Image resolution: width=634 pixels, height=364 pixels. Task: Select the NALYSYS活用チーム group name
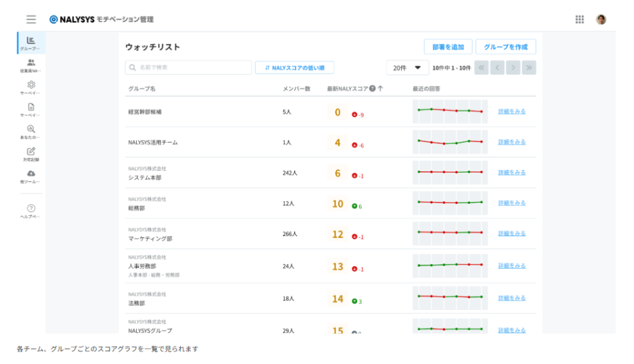(x=153, y=142)
